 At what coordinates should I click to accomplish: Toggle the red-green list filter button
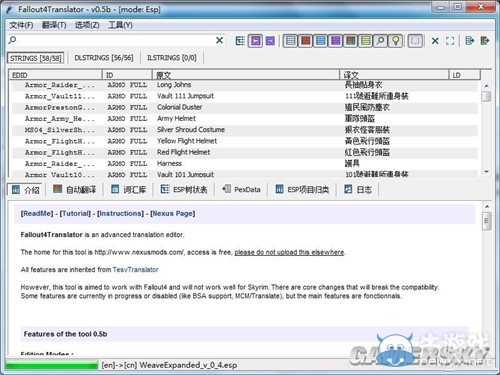351,41
